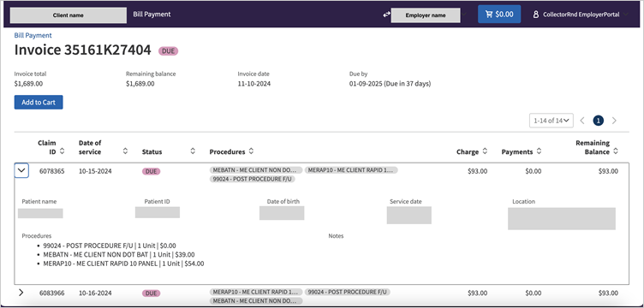
Task: Open the Bill Payment breadcrumb link
Action: point(33,35)
